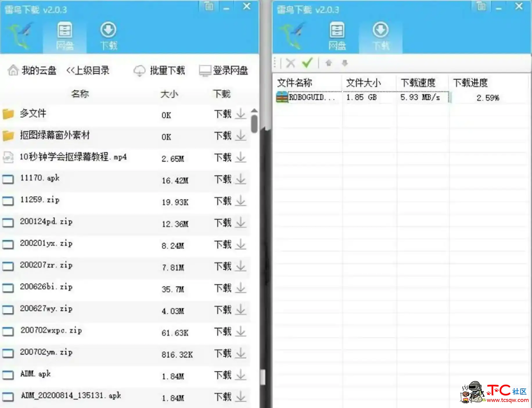Download 200627wy.zip file
Image resolution: width=532 pixels, height=408 pixels.
(x=230, y=310)
